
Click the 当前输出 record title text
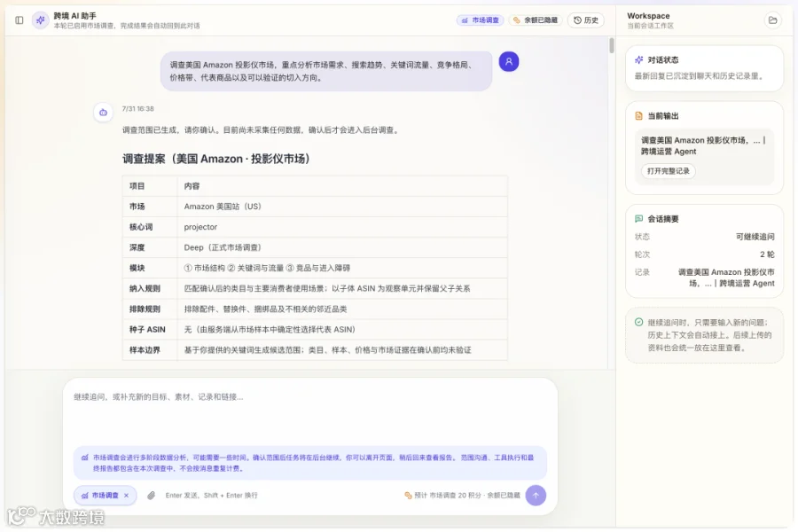[703, 145]
